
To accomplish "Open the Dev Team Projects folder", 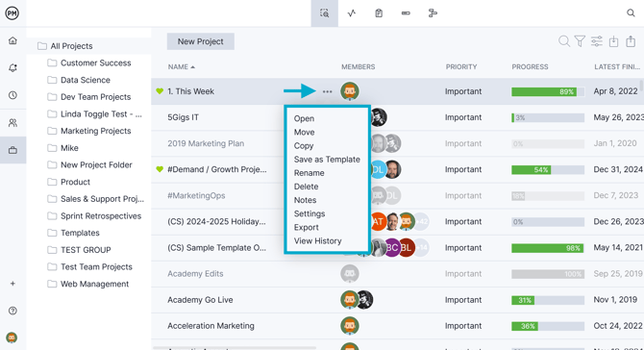I will 89,97.
